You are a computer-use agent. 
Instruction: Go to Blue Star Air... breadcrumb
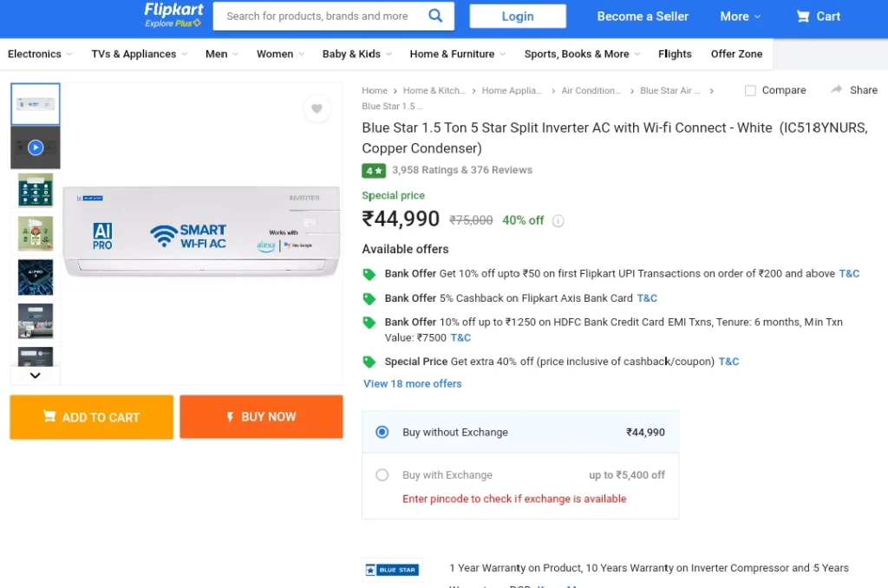[670, 91]
